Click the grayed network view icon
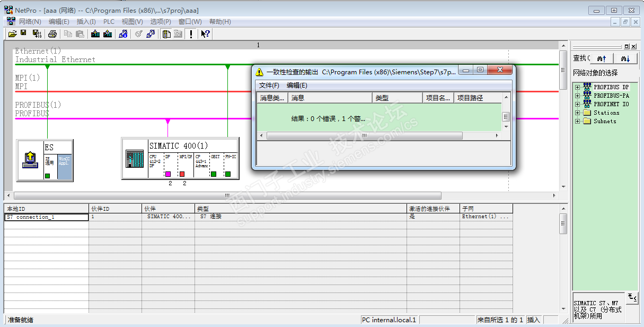 click(178, 34)
